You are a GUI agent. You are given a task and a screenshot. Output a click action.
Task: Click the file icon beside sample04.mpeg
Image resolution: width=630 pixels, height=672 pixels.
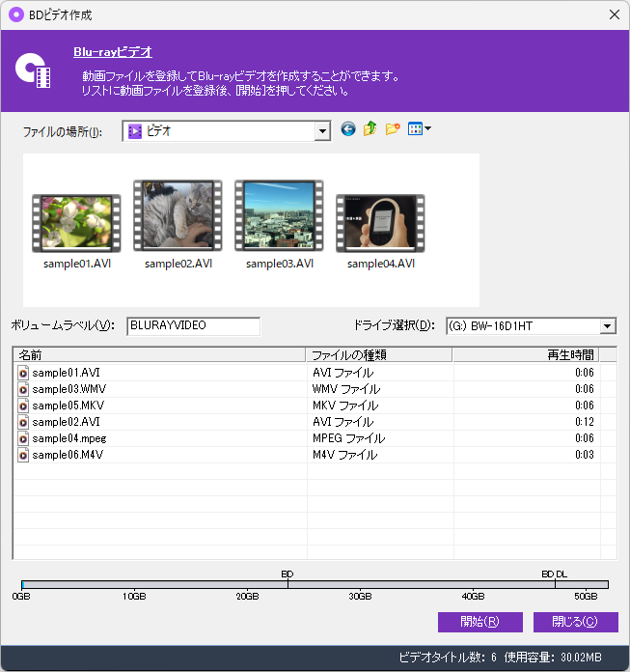pos(23,438)
